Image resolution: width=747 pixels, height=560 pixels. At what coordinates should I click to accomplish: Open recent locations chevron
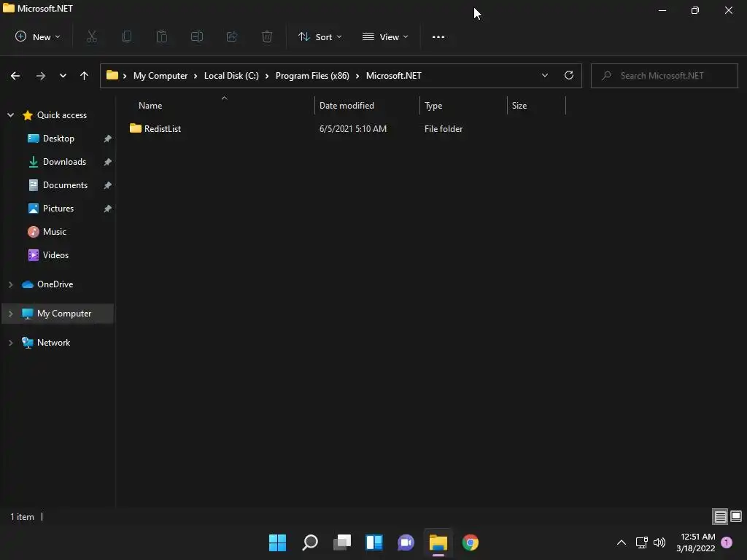click(63, 76)
